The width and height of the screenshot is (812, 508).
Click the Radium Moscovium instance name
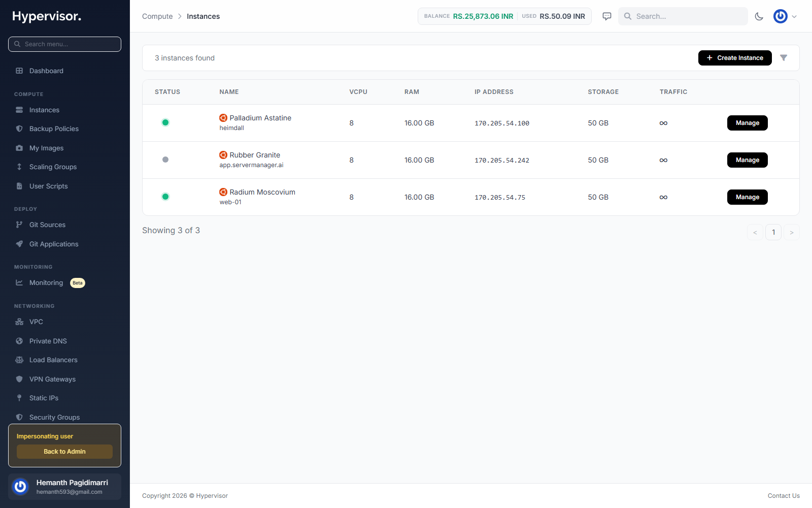(262, 192)
